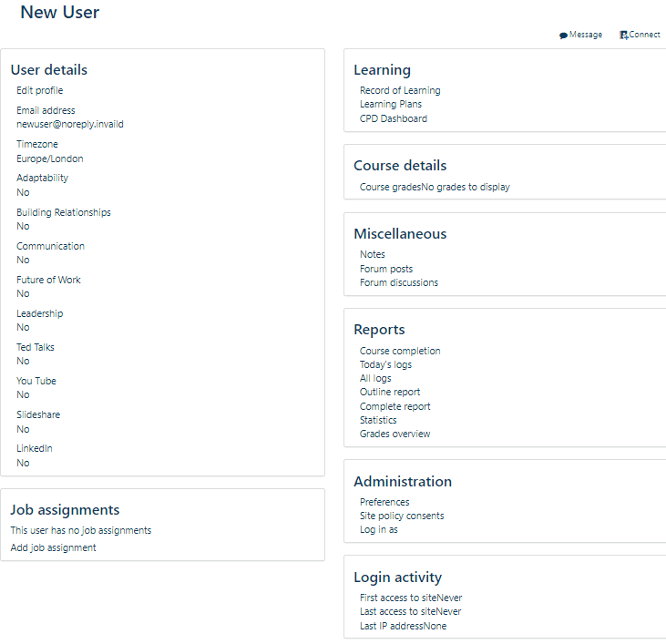
Task: Go to Learning Plans
Action: (391, 105)
